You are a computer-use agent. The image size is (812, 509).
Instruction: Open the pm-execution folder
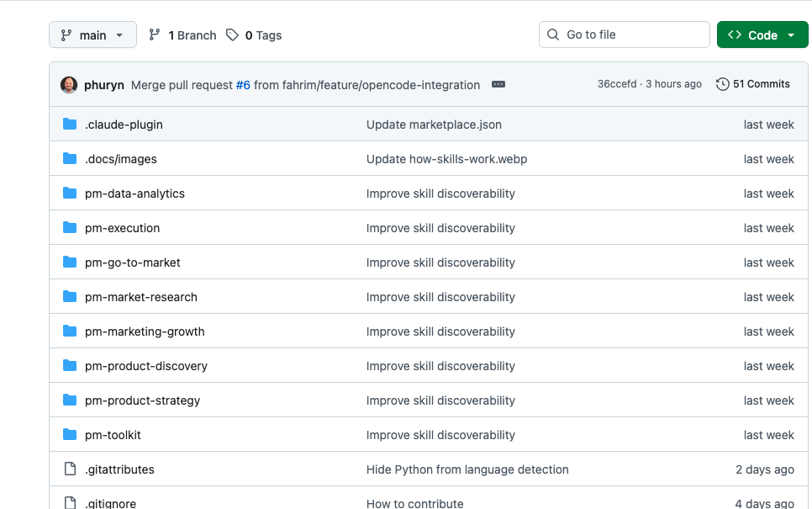[x=122, y=228]
